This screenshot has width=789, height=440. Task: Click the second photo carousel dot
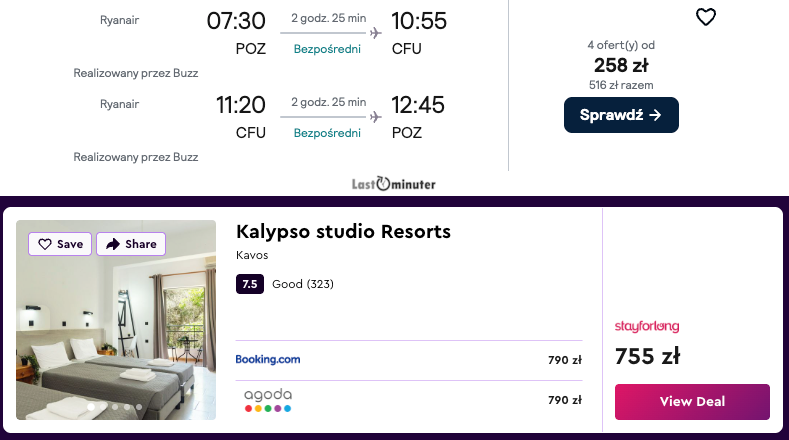tap(103, 407)
